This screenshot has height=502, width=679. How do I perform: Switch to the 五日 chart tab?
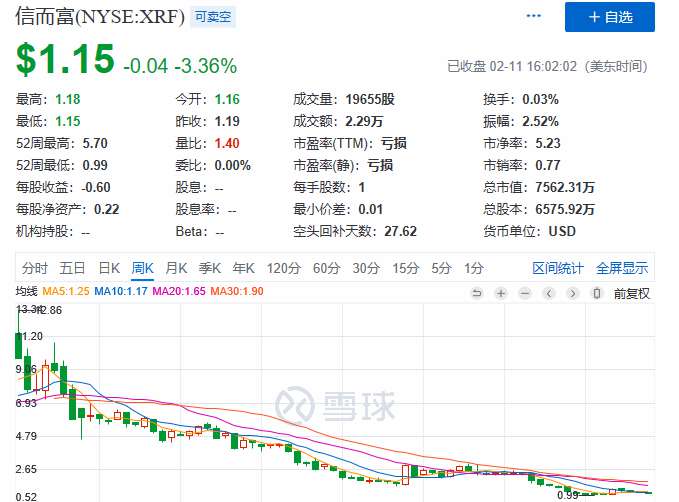(72, 268)
